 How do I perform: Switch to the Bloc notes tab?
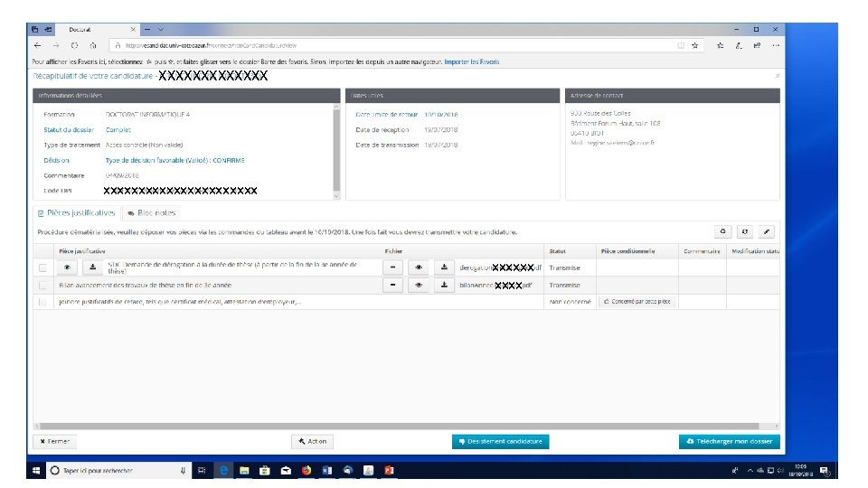click(x=151, y=213)
